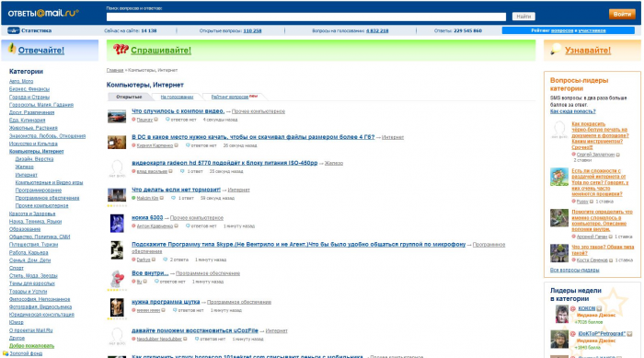The width and height of the screenshot is (644, 358).
Task: Open subcategory Программное обеспечение in sidebar
Action: pyautogui.click(x=47, y=198)
